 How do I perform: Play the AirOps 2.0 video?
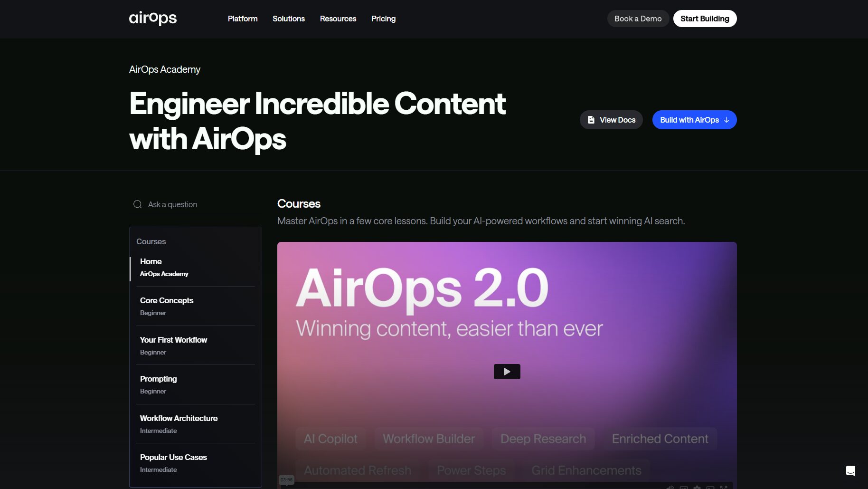(x=507, y=372)
